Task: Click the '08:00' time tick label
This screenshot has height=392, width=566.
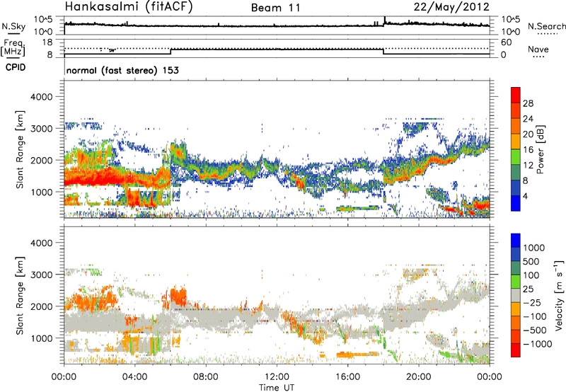Action: [206, 377]
